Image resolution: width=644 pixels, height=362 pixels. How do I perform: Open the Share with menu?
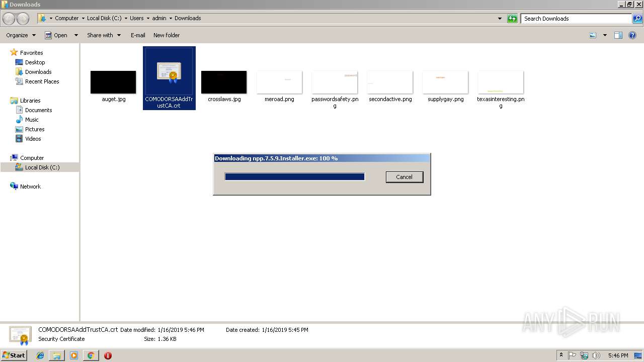[x=104, y=35]
